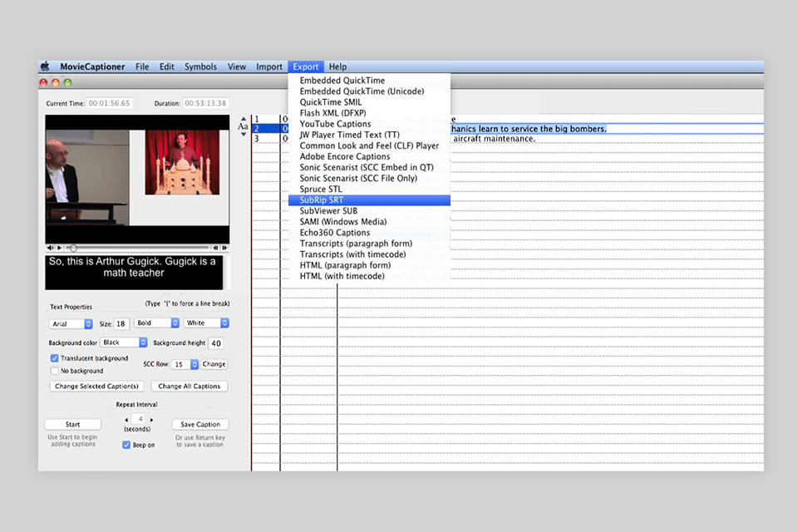Image resolution: width=798 pixels, height=532 pixels.
Task: Export Transcripts (paragraph form)
Action: [369, 244]
